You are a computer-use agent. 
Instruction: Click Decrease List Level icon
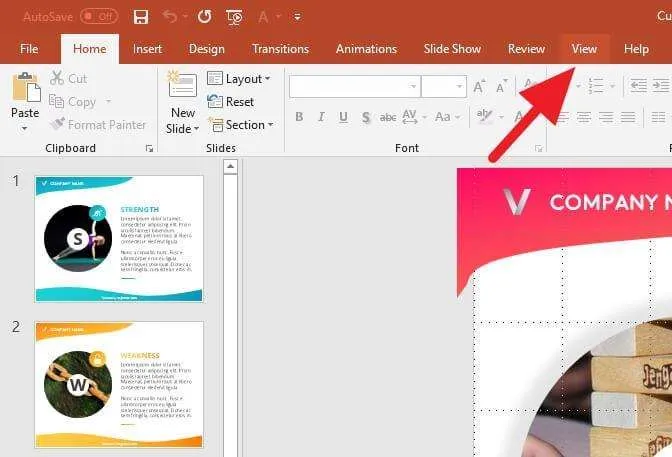click(x=639, y=86)
